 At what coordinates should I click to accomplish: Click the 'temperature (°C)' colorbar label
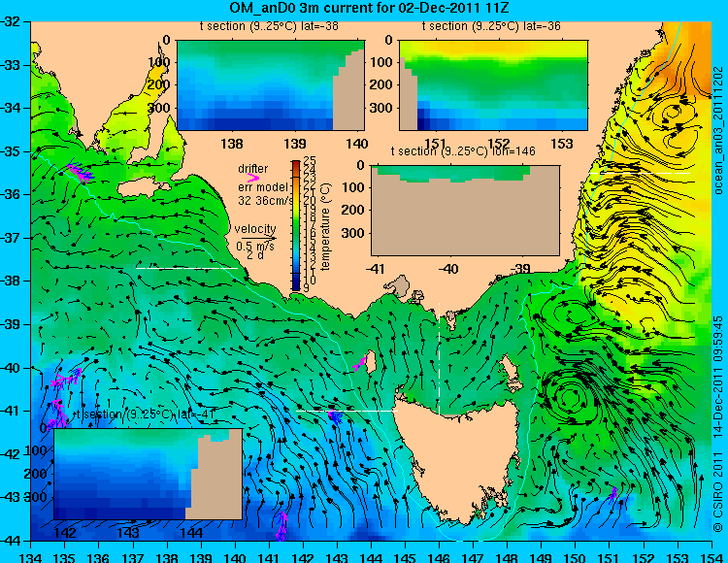tap(325, 226)
